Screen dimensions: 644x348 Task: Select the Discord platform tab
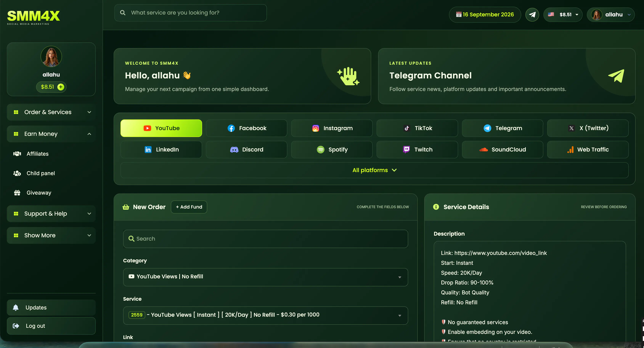247,150
